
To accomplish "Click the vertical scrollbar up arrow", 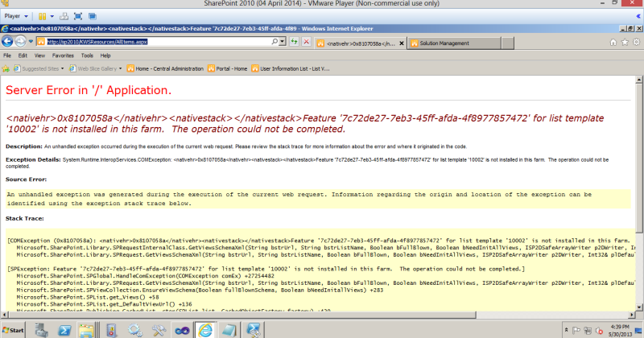I will (x=639, y=80).
